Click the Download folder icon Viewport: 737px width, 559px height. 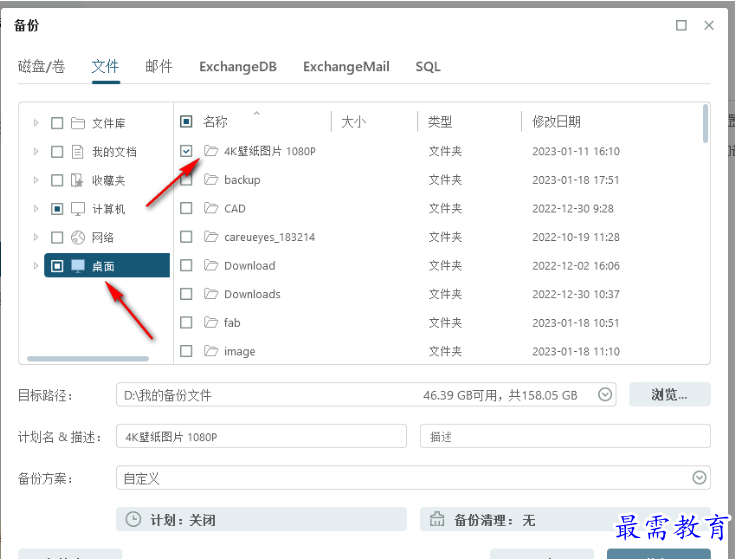211,266
